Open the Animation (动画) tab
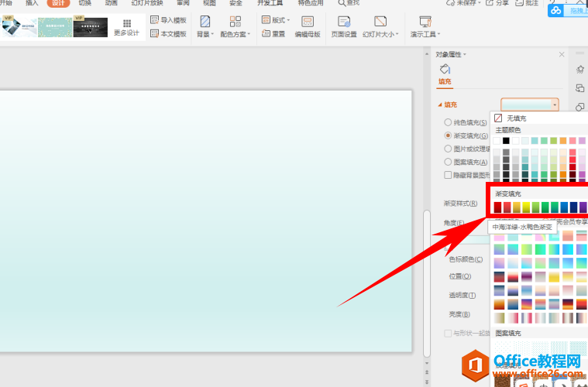Image resolution: width=588 pixels, height=387 pixels. (111, 3)
